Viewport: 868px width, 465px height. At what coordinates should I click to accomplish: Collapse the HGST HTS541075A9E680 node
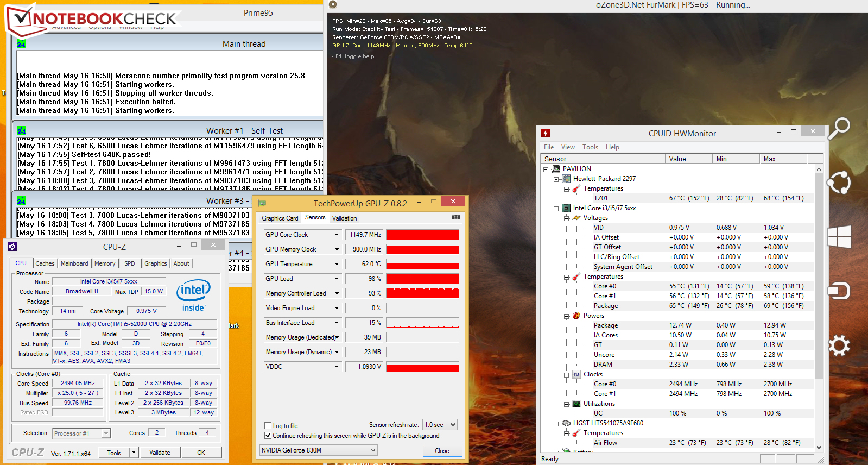coord(556,423)
